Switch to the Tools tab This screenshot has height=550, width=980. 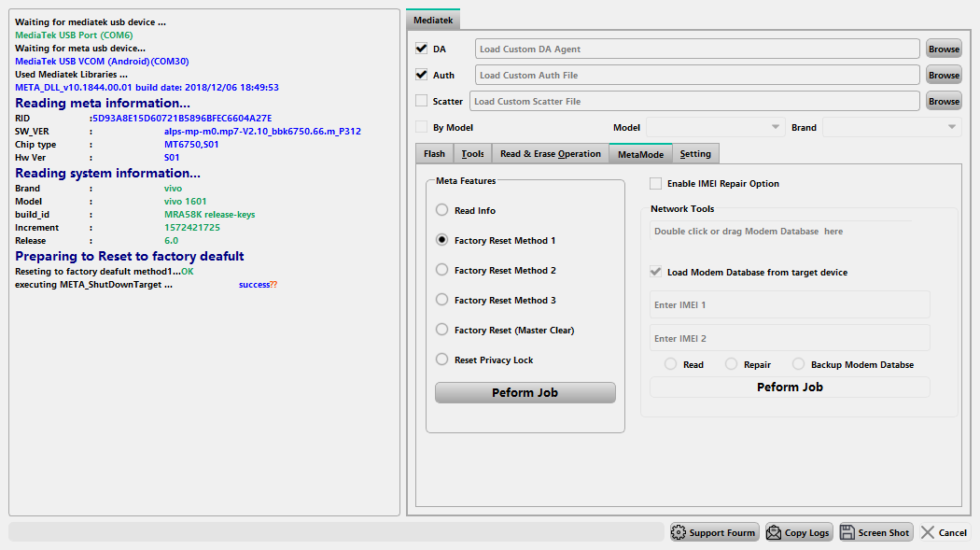click(472, 154)
